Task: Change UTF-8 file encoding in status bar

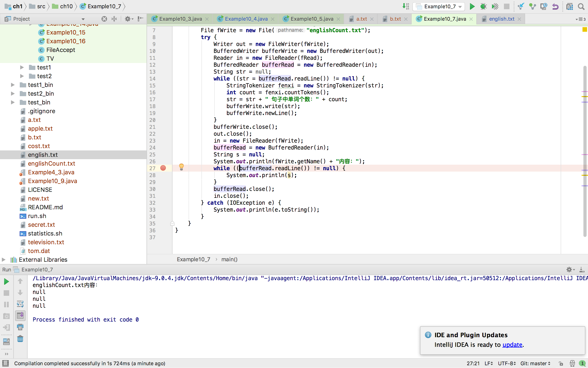Action: click(507, 363)
